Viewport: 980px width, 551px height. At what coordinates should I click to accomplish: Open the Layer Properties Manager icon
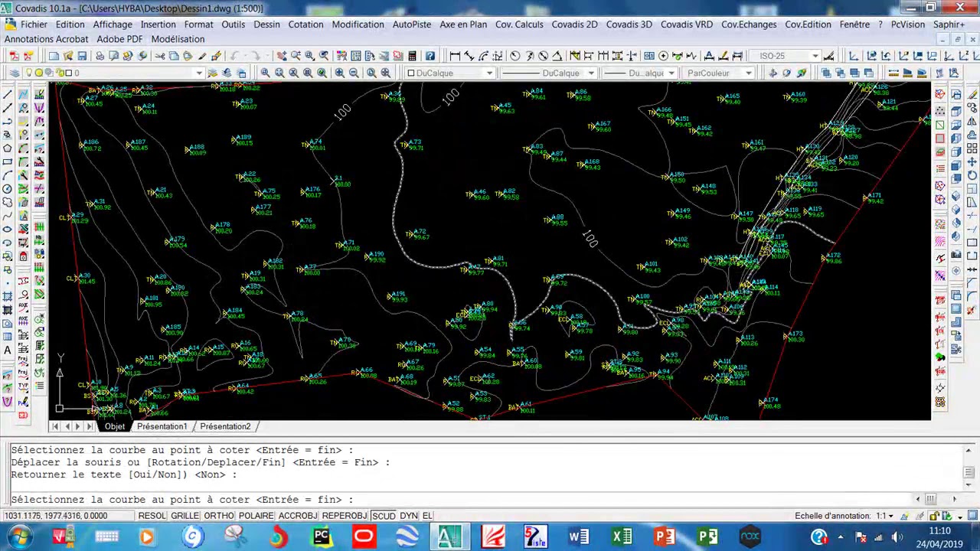point(14,73)
